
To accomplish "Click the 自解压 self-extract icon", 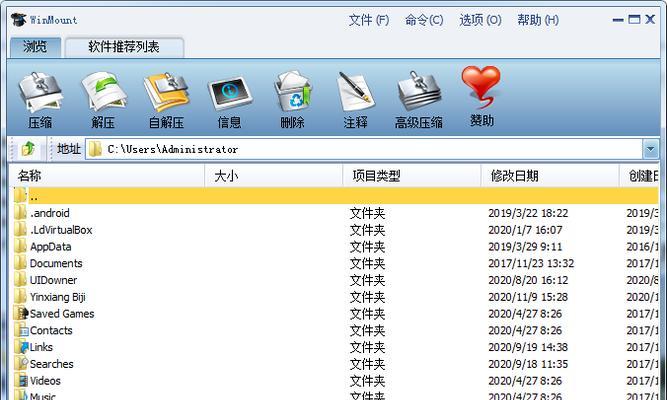I will point(166,92).
